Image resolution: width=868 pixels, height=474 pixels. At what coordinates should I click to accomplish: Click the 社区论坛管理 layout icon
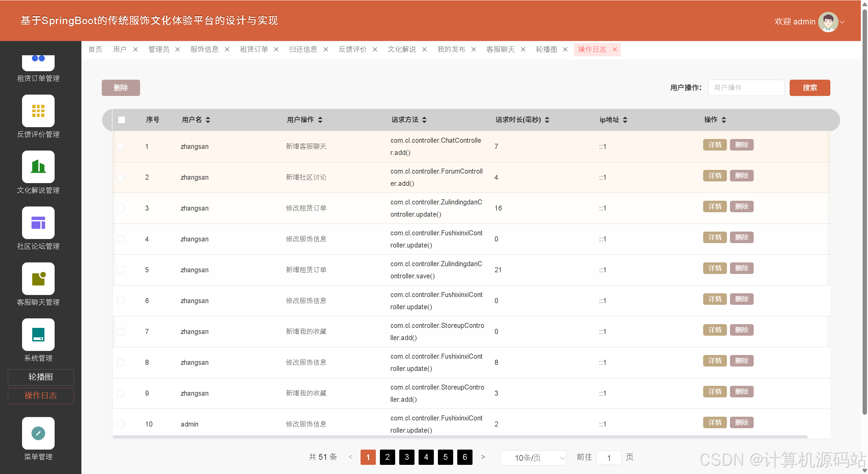[38, 223]
